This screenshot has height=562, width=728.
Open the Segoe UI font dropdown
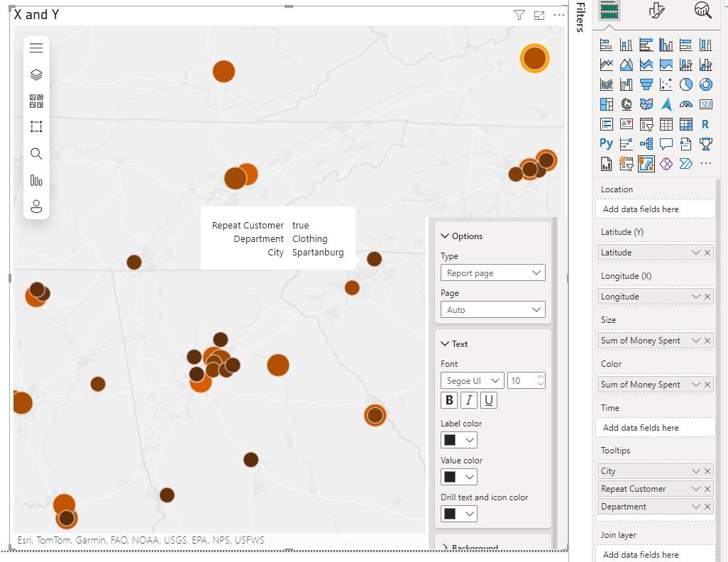(472, 380)
